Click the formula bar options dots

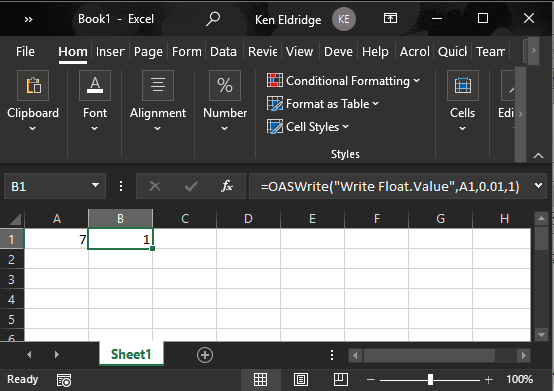point(121,186)
